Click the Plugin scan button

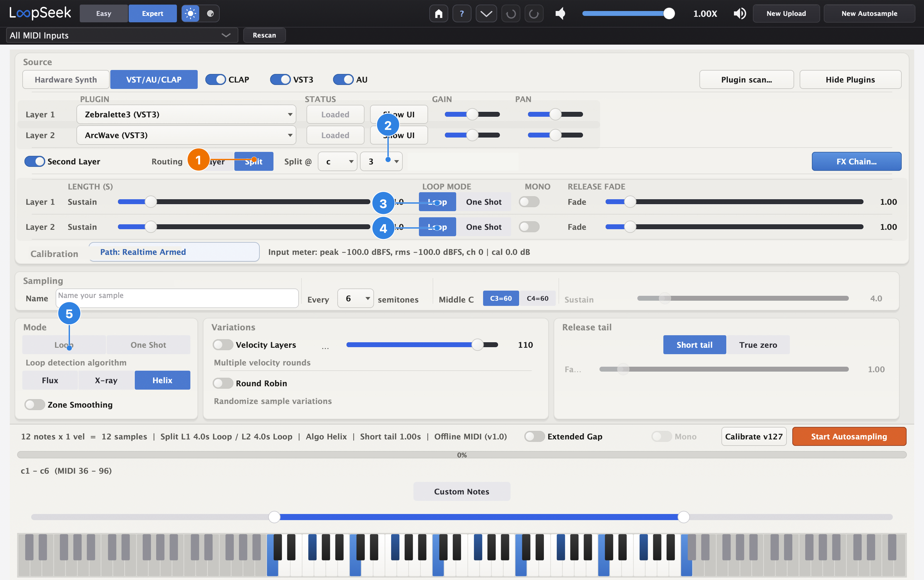click(746, 80)
